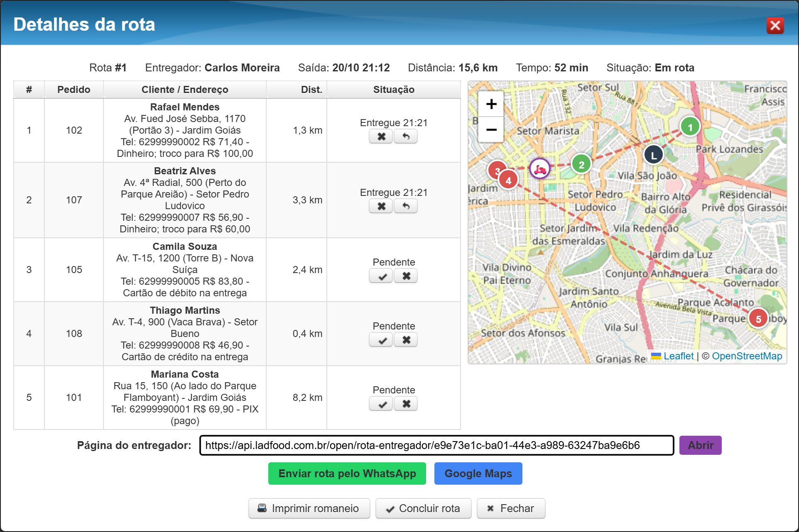Open the OpenStreetMap attribution link
799x532 pixels.
click(747, 356)
